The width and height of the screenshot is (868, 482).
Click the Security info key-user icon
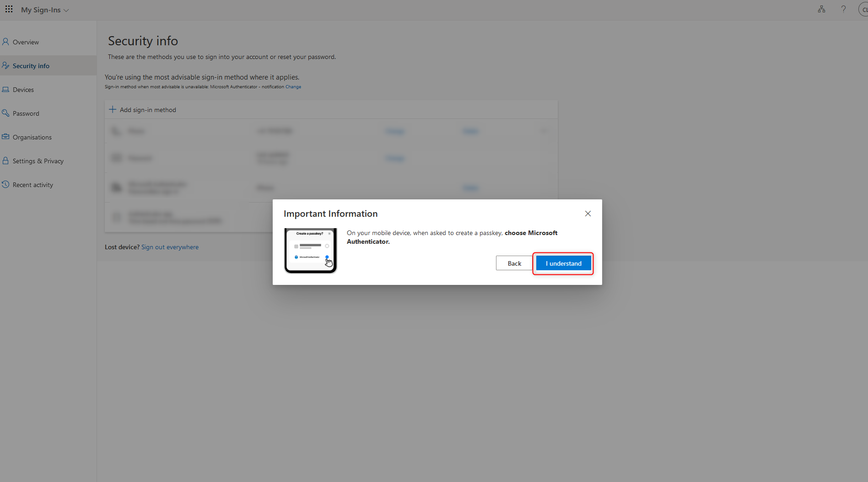[5, 65]
